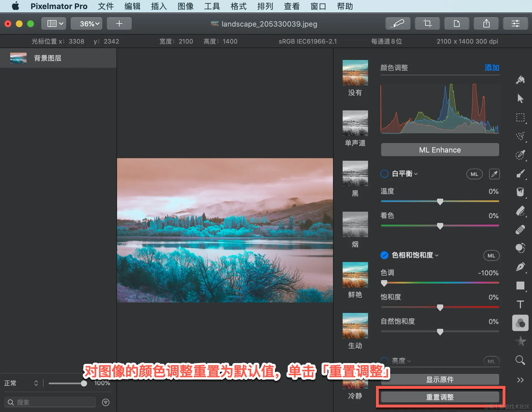The image size is (532, 412).
Task: Open the layer filter options icon
Action: coord(106,402)
